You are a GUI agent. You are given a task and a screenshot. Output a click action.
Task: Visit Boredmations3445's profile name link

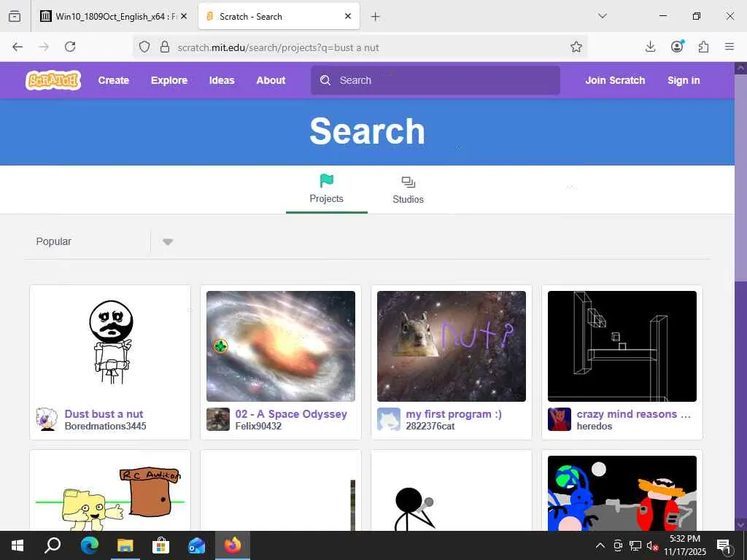[105, 426]
